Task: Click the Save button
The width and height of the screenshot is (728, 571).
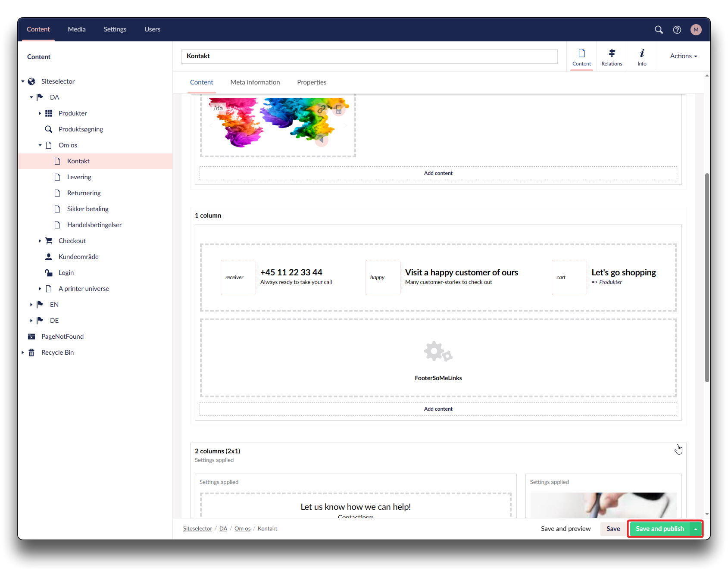Action: pyautogui.click(x=613, y=529)
